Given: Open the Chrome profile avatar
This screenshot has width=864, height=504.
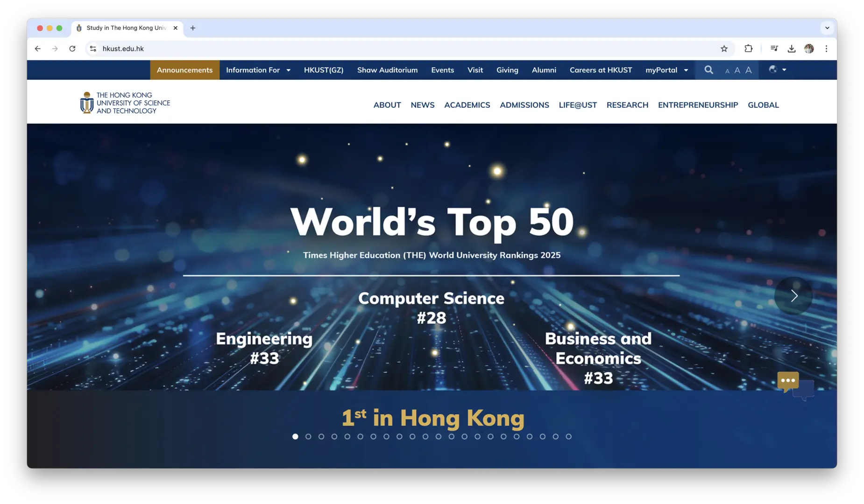Looking at the screenshot, I should pos(809,49).
